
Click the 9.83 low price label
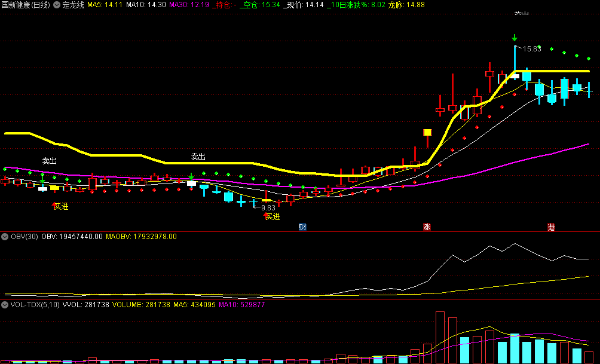point(268,208)
